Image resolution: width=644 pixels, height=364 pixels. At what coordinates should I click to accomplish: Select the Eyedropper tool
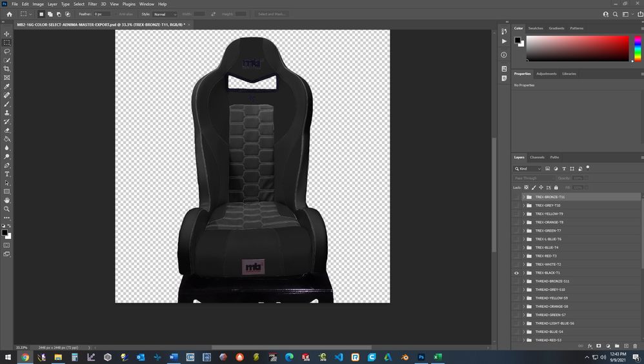click(x=6, y=86)
